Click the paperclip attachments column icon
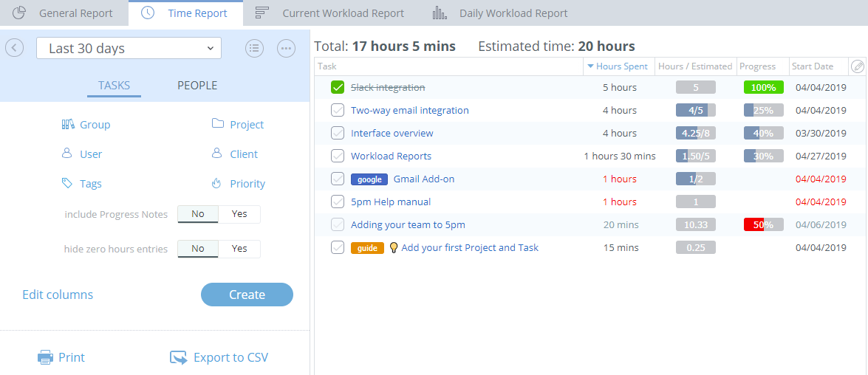 [x=857, y=66]
